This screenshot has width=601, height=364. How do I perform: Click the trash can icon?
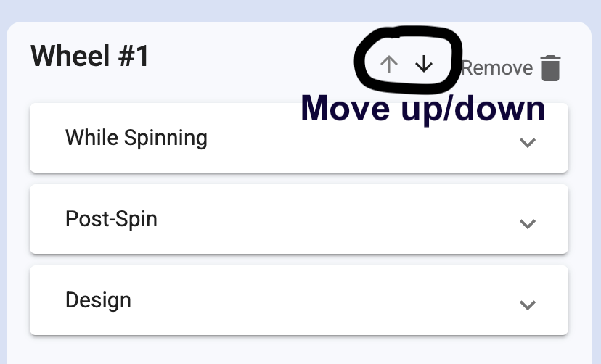(x=551, y=67)
